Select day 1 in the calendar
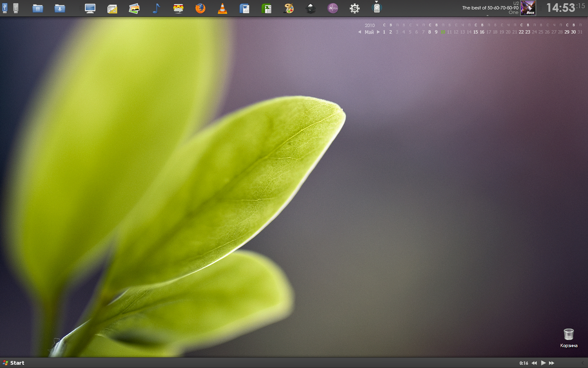Screen dimensions: 588x368 [384, 32]
